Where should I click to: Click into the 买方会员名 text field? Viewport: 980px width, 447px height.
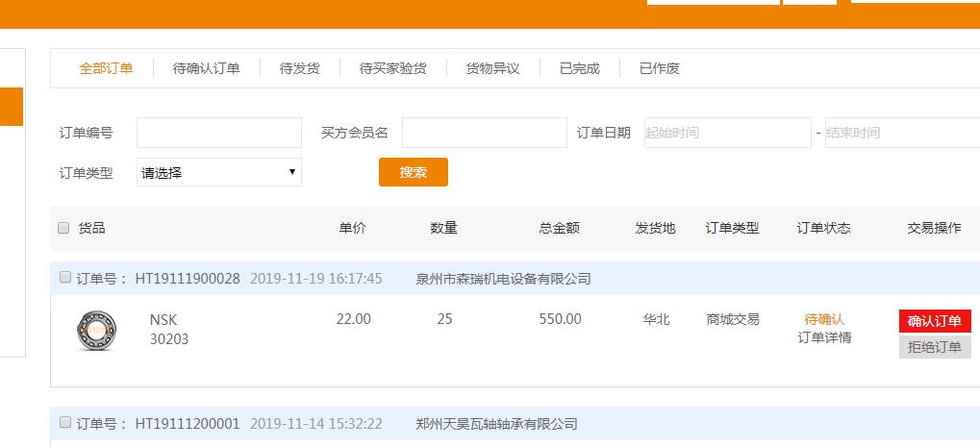[x=485, y=133]
